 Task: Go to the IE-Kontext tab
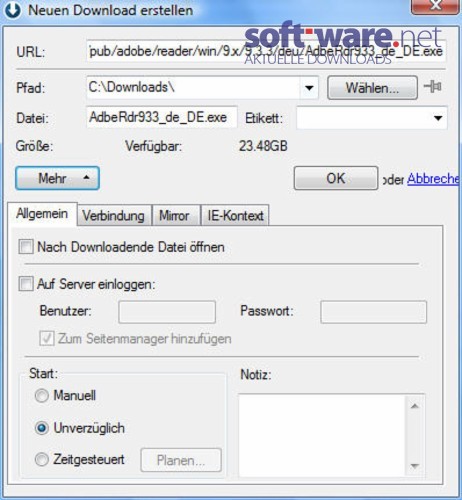235,216
